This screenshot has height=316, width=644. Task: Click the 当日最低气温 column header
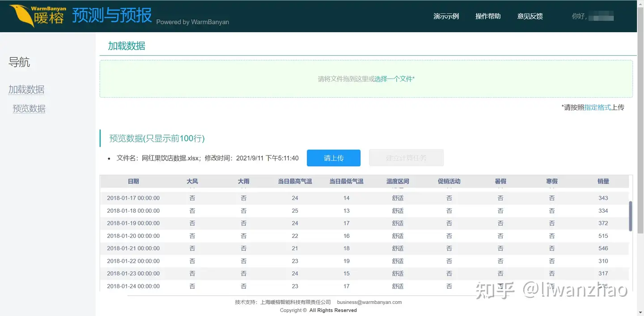(347, 181)
